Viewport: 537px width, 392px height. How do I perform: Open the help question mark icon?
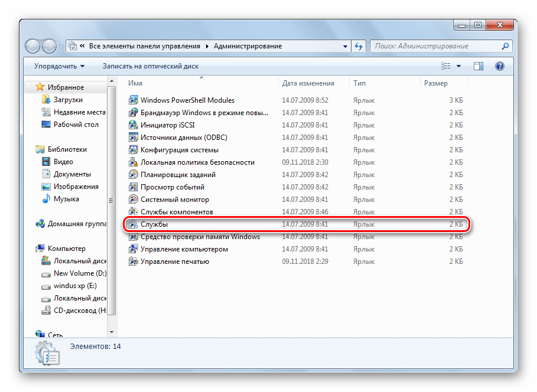[x=499, y=66]
